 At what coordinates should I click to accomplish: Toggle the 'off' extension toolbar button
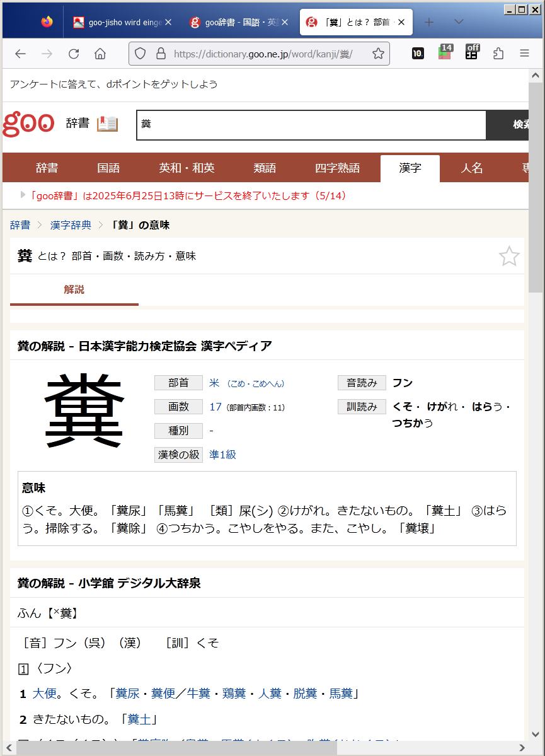pos(472,52)
